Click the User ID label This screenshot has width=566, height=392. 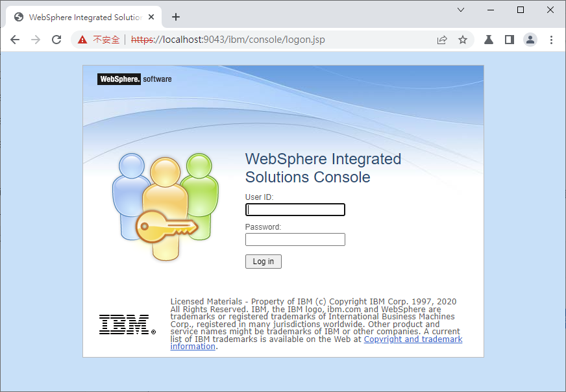point(259,197)
